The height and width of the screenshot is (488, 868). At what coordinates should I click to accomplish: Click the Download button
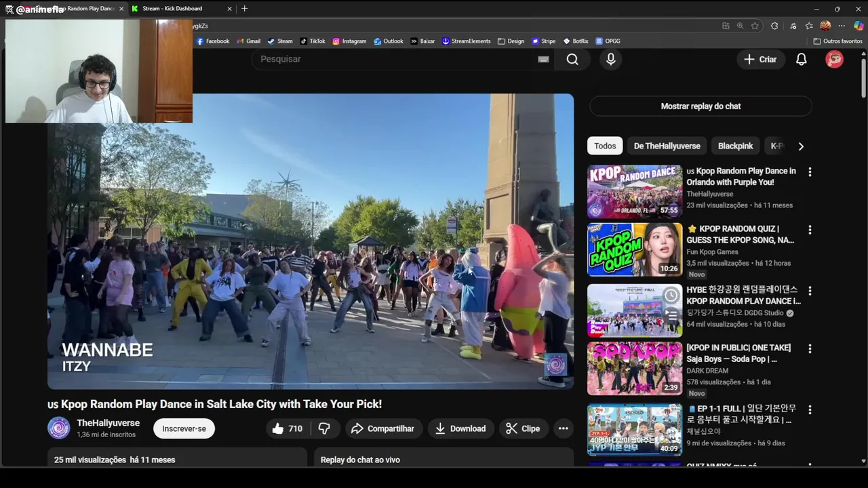point(461,428)
